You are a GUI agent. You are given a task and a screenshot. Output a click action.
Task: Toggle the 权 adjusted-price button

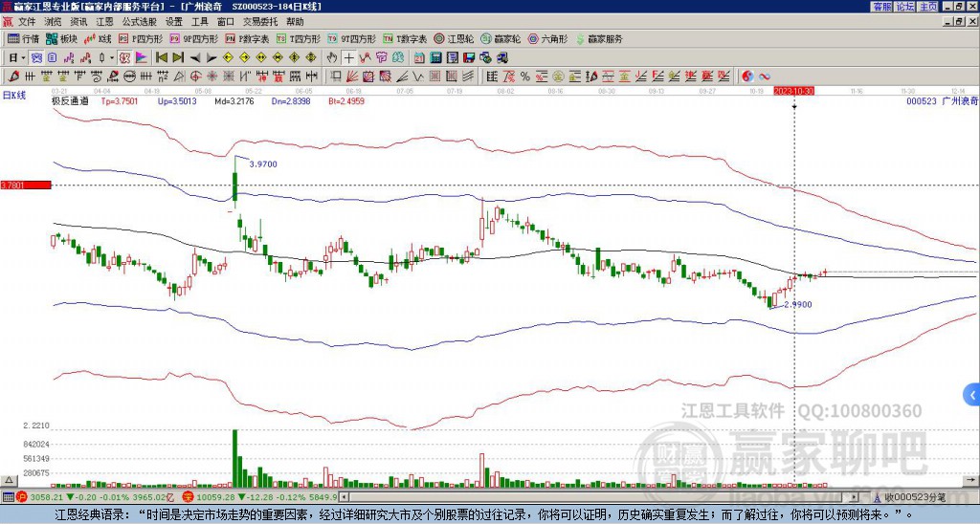pos(123,57)
